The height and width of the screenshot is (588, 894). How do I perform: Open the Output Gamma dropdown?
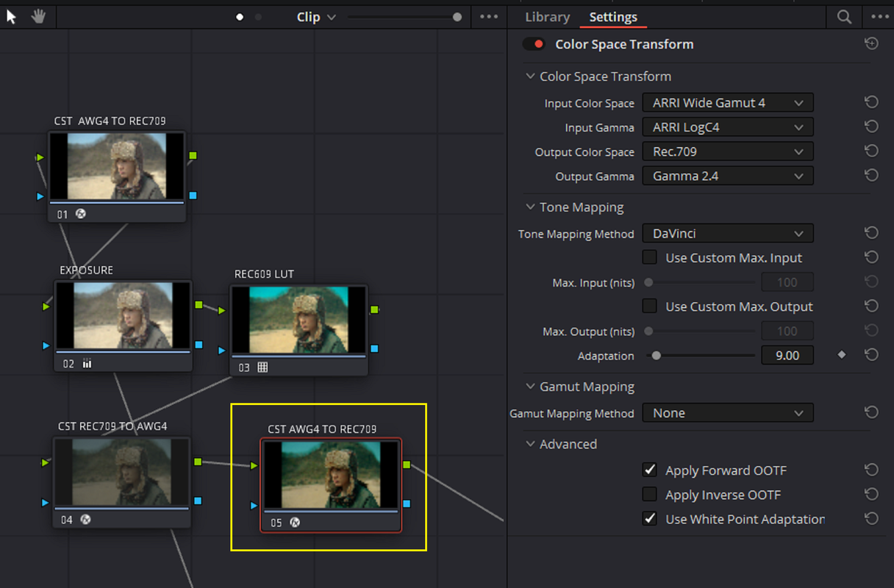[728, 176]
